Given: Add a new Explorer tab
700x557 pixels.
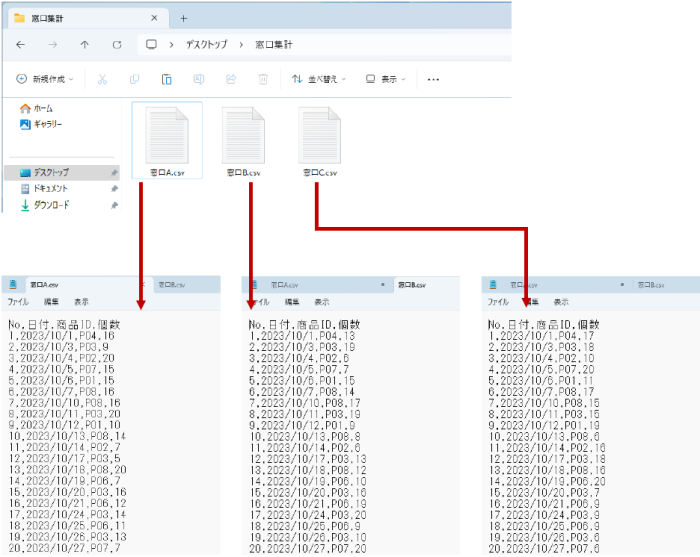Looking at the screenshot, I should (183, 18).
